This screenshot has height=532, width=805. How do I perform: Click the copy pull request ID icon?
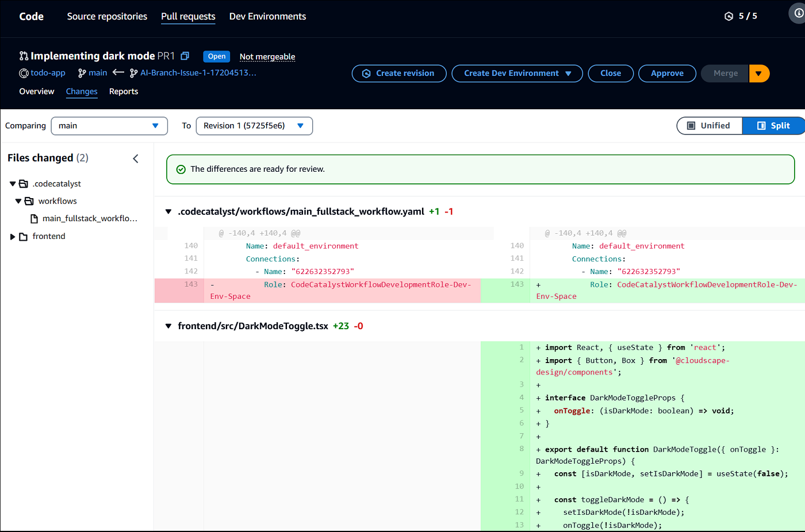point(185,56)
